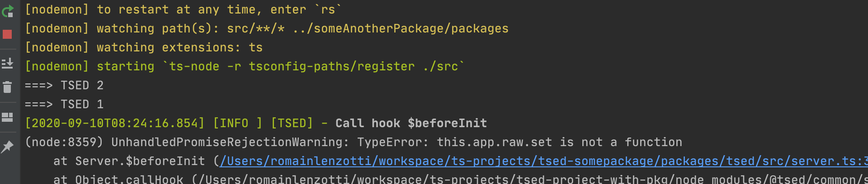Screen dimensions: 868x184
Task: Click the 'starting ts-node' command line
Action: (x=245, y=66)
